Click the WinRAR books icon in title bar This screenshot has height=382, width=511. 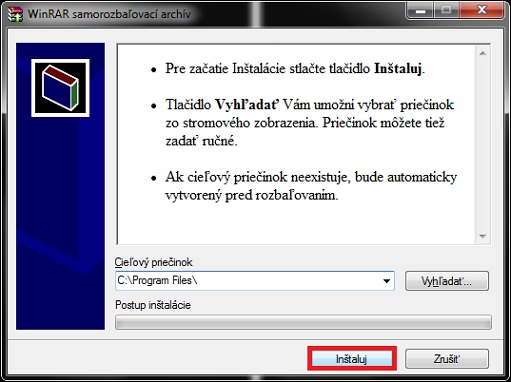click(15, 14)
